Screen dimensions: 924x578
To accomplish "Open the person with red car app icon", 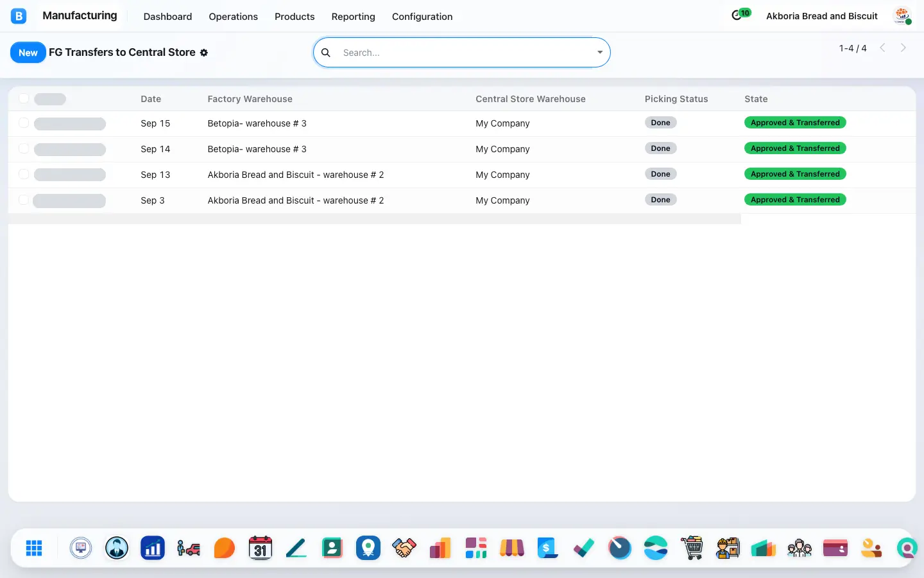I will 189,548.
